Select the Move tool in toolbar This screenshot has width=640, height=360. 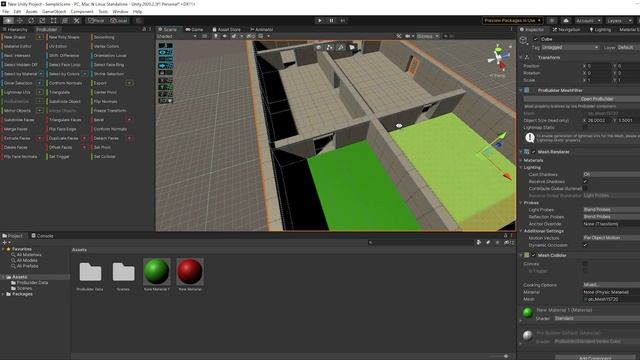pyautogui.click(x=20, y=20)
